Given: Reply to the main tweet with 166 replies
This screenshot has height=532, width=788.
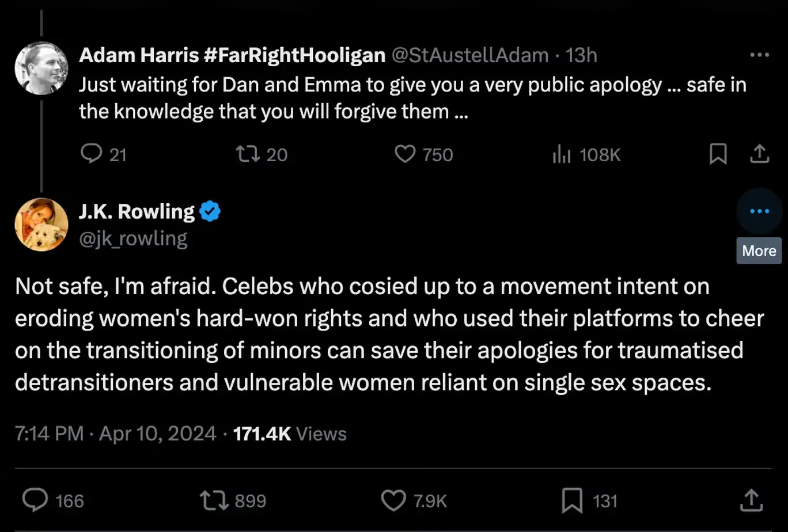Looking at the screenshot, I should click(x=37, y=500).
